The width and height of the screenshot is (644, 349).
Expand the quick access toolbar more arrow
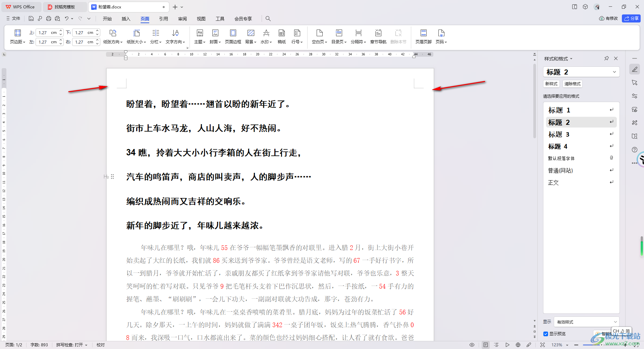89,18
